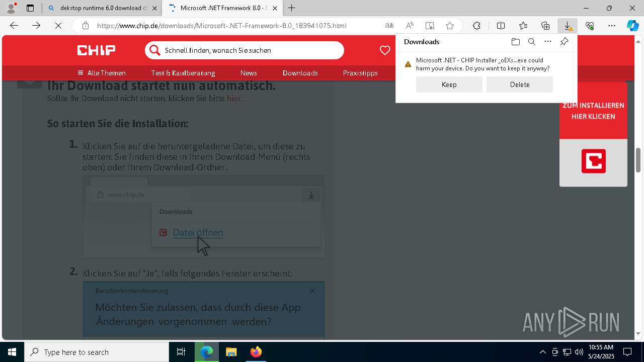Viewport: 644px width, 362px height.
Task: Keep the flagged CHIP Installer download
Action: [x=449, y=84]
